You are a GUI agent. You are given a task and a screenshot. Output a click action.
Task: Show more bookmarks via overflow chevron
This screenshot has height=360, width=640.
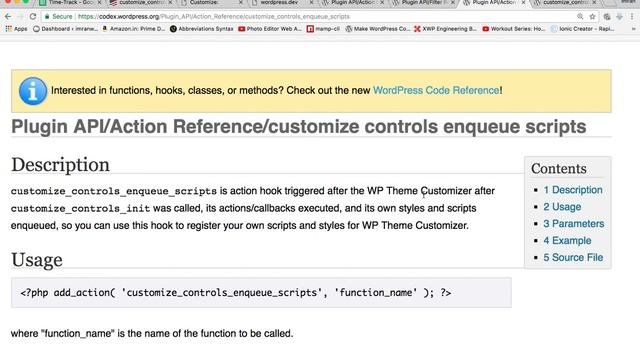pyautogui.click(x=633, y=29)
